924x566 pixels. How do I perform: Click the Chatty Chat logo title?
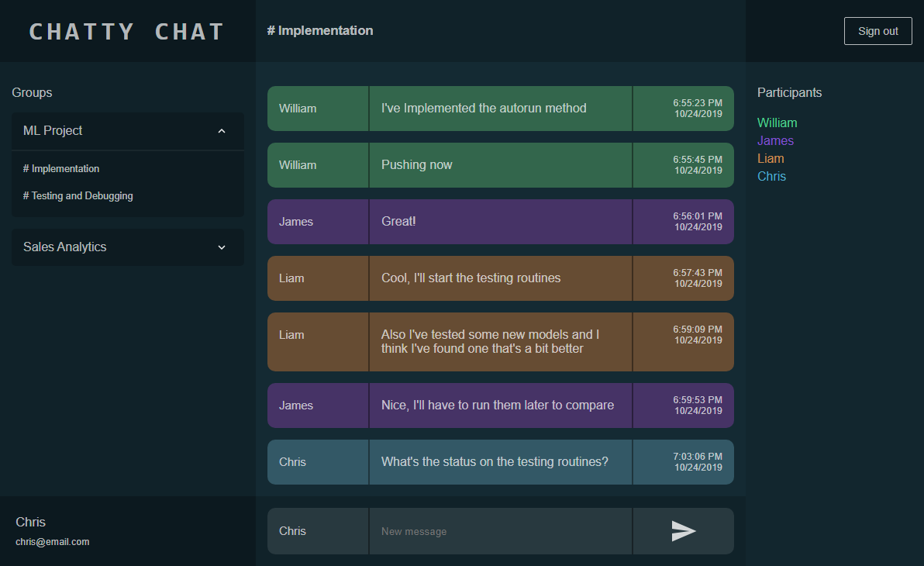click(127, 32)
